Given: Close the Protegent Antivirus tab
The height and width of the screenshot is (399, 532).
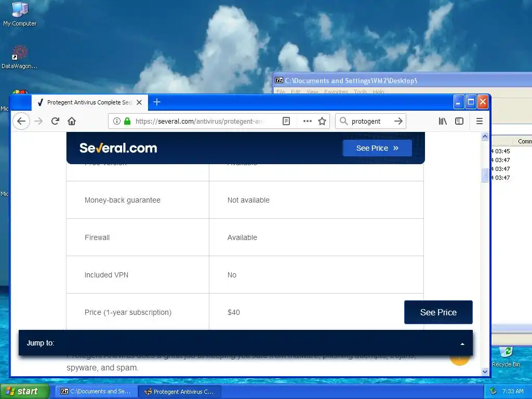Looking at the screenshot, I should (x=139, y=102).
